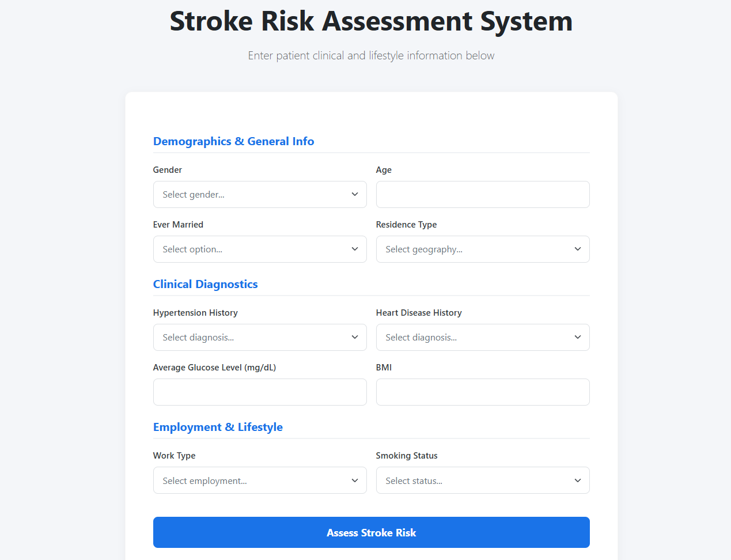Click the Residence Type chevron arrow
This screenshot has height=560, width=731.
578,249
